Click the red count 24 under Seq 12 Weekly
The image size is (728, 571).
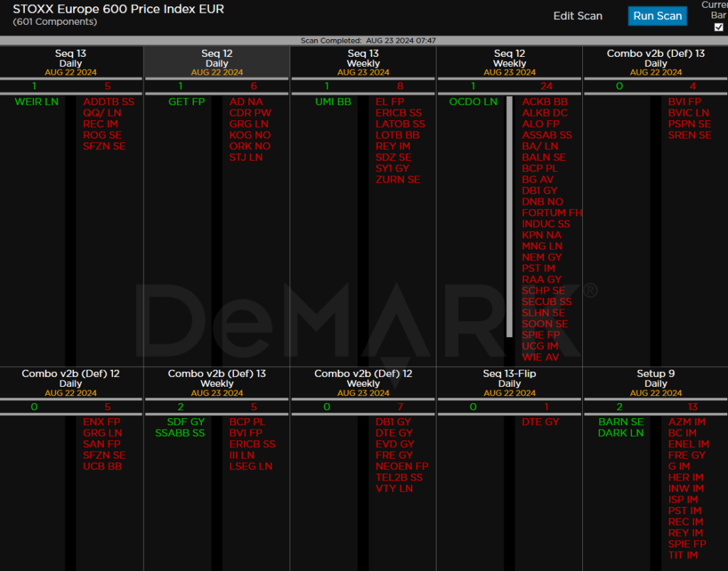click(547, 86)
